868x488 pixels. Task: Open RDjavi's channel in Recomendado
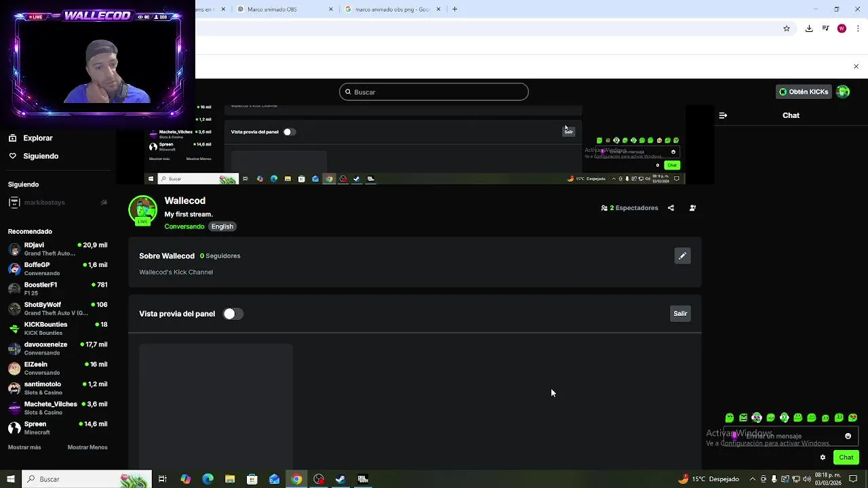click(x=58, y=249)
